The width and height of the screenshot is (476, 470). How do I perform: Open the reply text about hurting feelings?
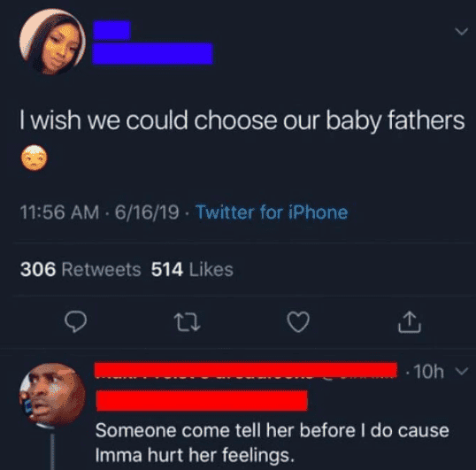(x=272, y=443)
